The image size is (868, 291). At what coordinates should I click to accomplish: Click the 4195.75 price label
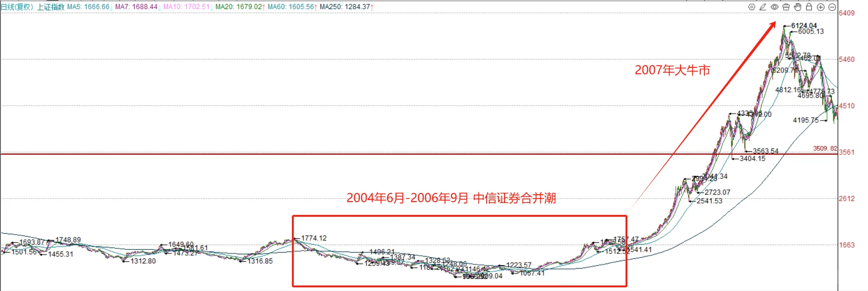(806, 120)
